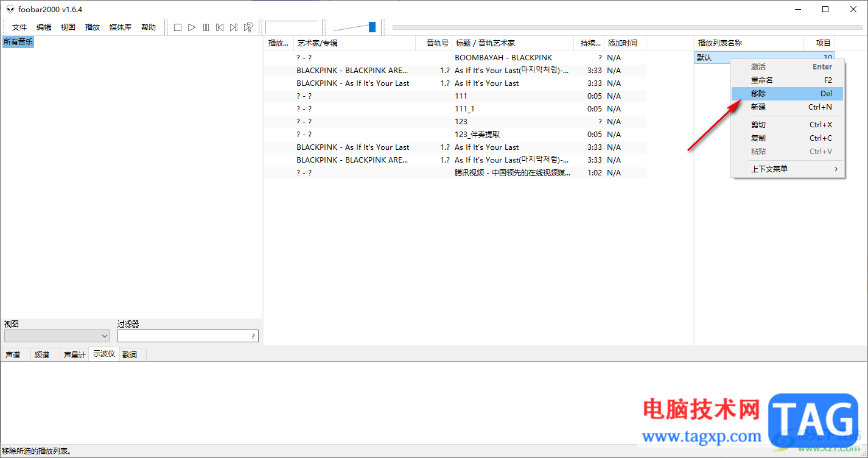Select 移除 to delete the playlist
Viewport: 868px width, 458px height.
[788, 93]
